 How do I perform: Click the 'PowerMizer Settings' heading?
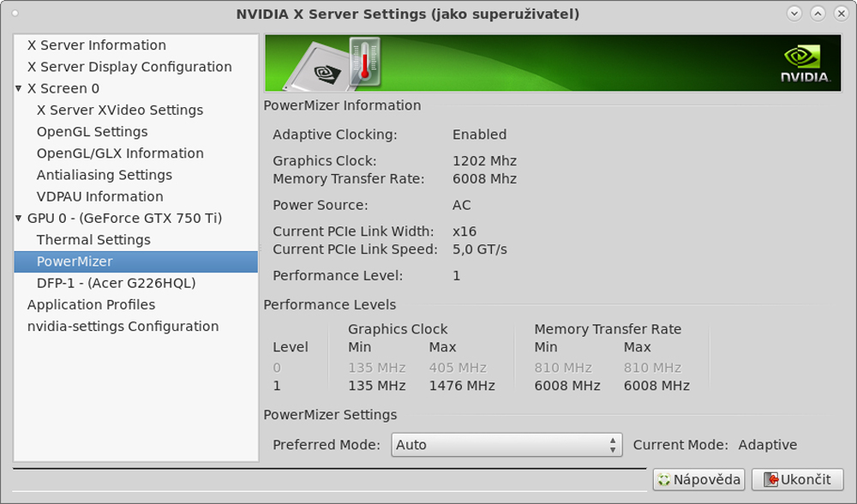point(330,415)
